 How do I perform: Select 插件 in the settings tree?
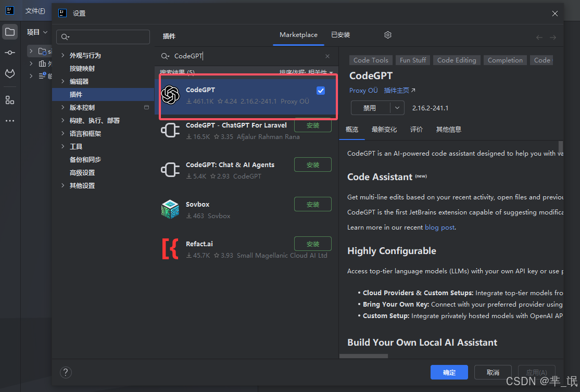click(x=103, y=95)
